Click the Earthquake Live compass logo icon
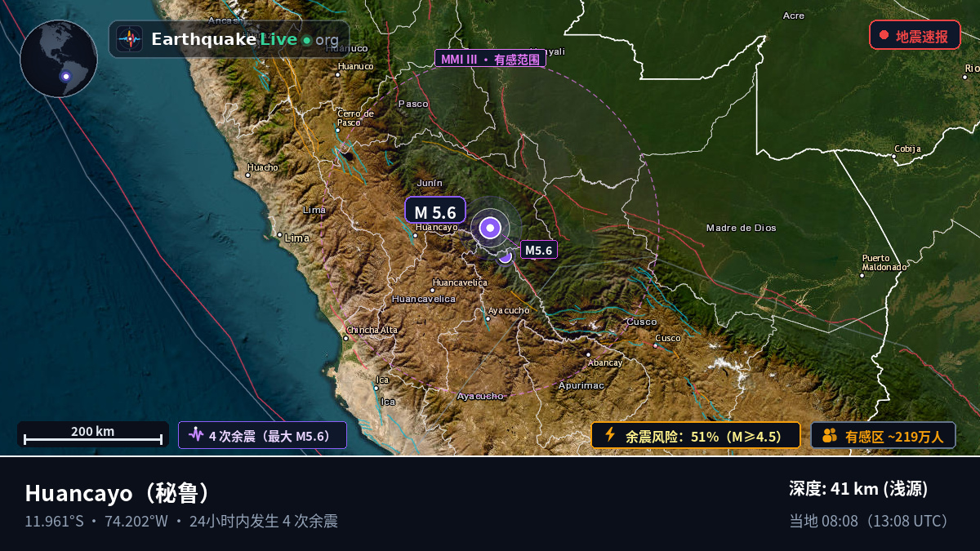 point(129,39)
